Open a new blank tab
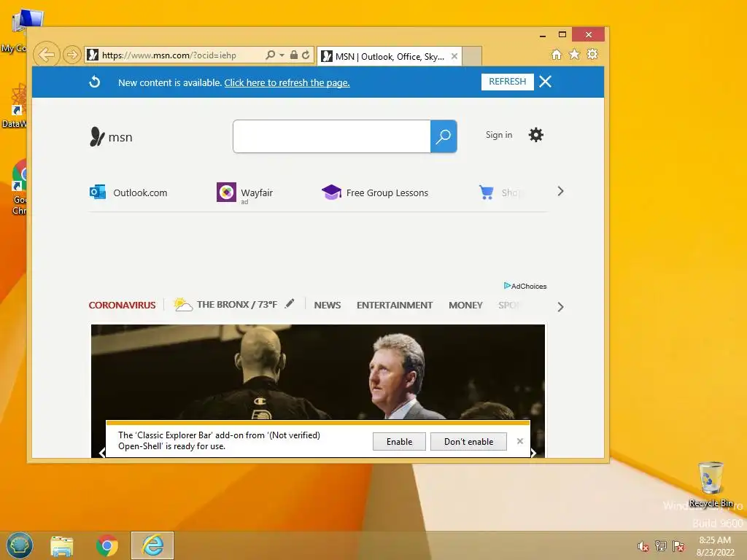747x560 pixels. tap(472, 56)
